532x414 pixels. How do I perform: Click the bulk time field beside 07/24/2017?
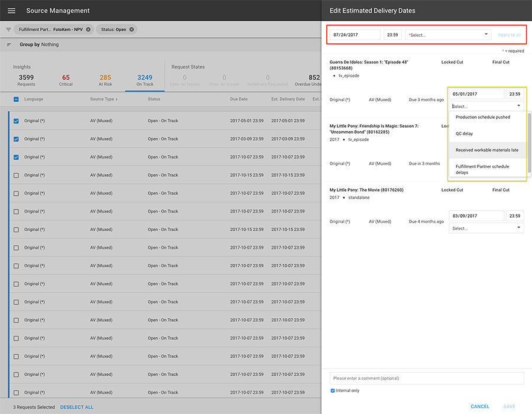point(392,35)
